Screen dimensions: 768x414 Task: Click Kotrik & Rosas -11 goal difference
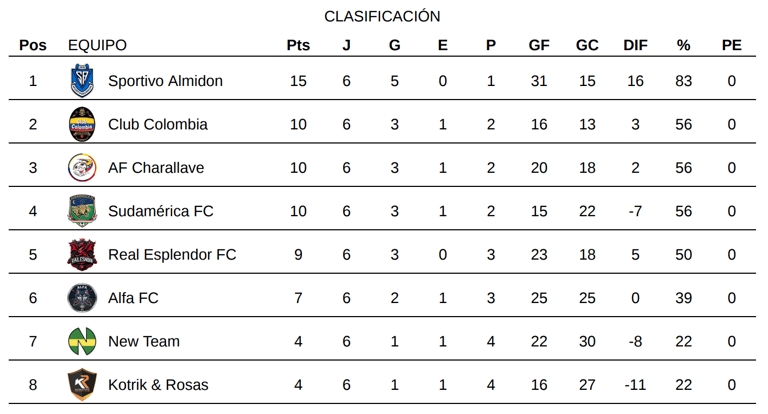(635, 385)
